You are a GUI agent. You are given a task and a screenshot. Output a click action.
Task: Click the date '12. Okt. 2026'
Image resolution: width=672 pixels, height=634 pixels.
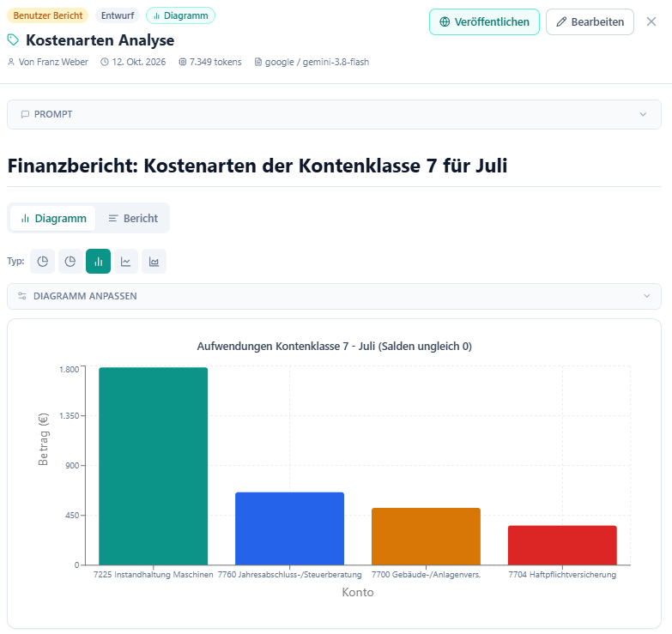(139, 62)
